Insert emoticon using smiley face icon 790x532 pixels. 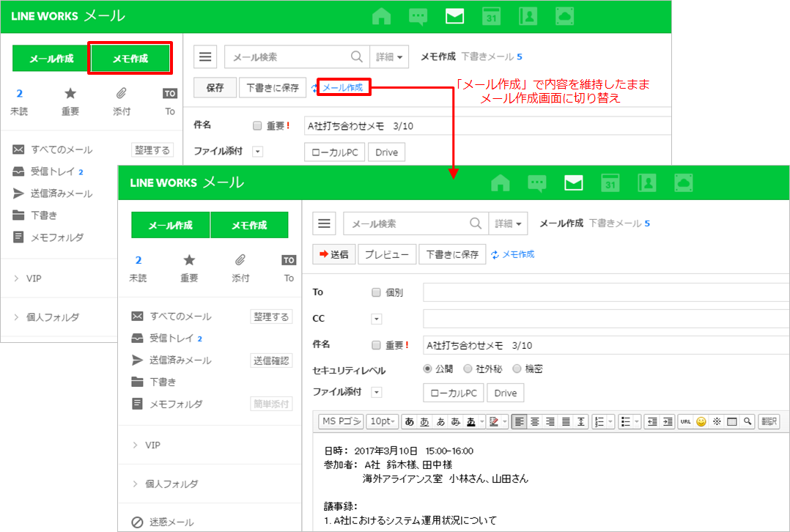pos(701,421)
